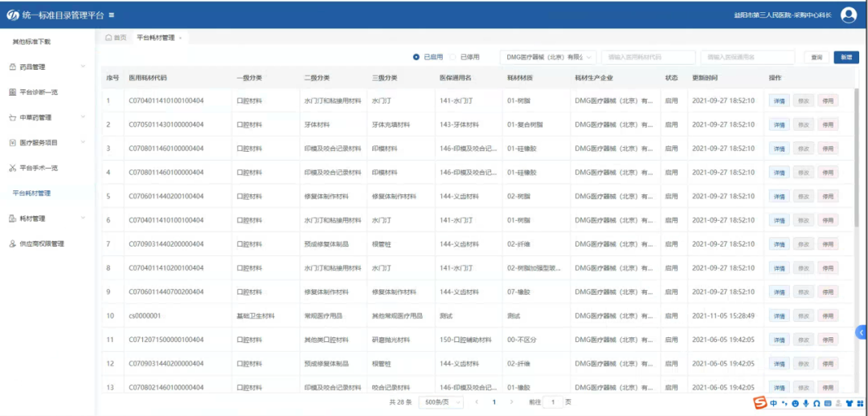Screen dimensions: 868x416
Task: Open the DMG医疗器械 company dropdown
Action: (x=547, y=57)
